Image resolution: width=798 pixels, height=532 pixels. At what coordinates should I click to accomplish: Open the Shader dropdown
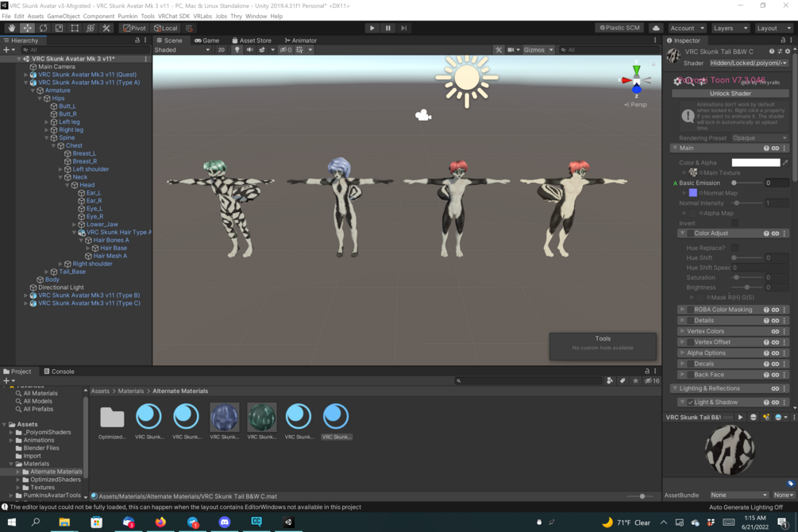pos(748,64)
